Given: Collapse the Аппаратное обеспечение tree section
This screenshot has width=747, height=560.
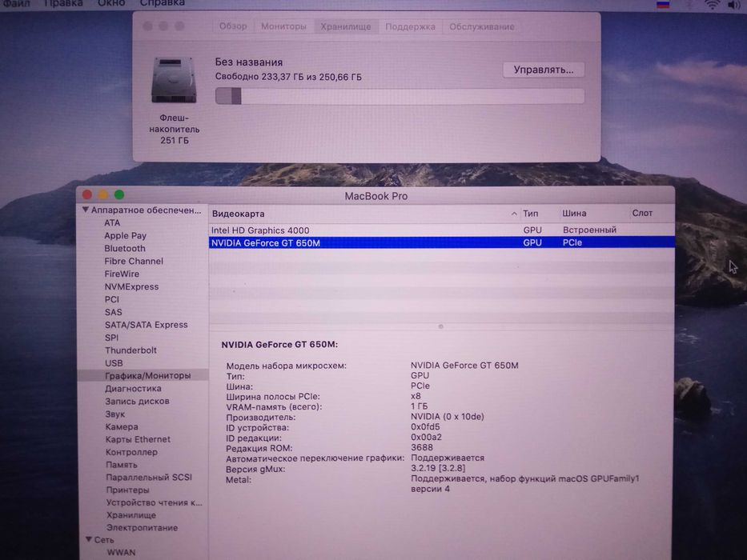Looking at the screenshot, I should click(x=86, y=210).
